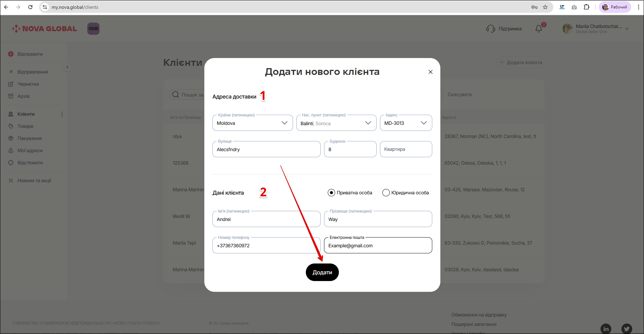Click the Номер телефону field
Image resolution: width=644 pixels, height=334 pixels.
click(266, 245)
